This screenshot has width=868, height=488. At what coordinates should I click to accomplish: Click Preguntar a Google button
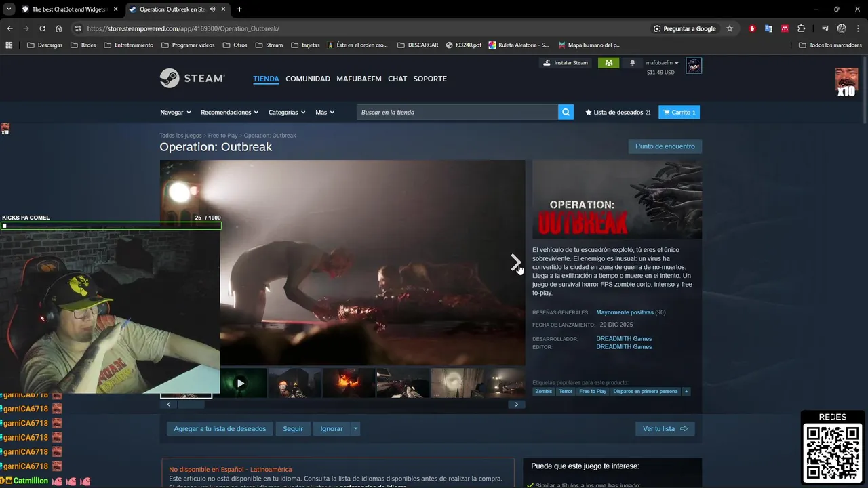[685, 28]
